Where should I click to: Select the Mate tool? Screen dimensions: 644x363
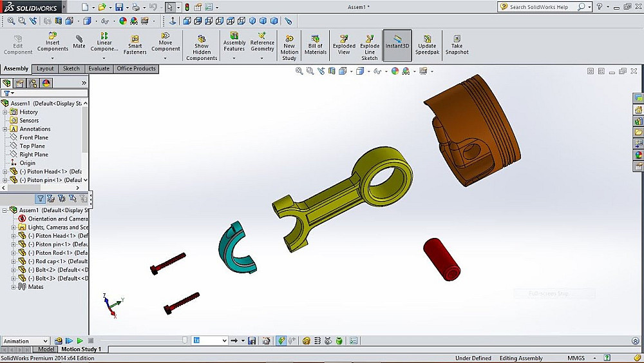point(79,42)
